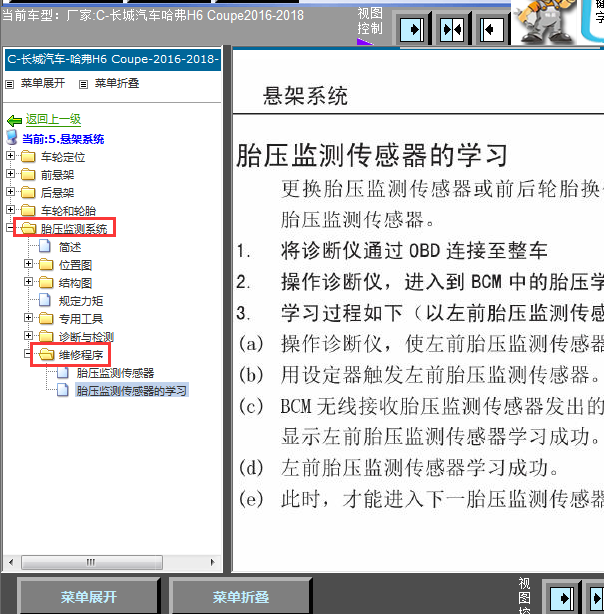
Task: Click the 诊断与检测 folder icon
Action: tap(46, 336)
